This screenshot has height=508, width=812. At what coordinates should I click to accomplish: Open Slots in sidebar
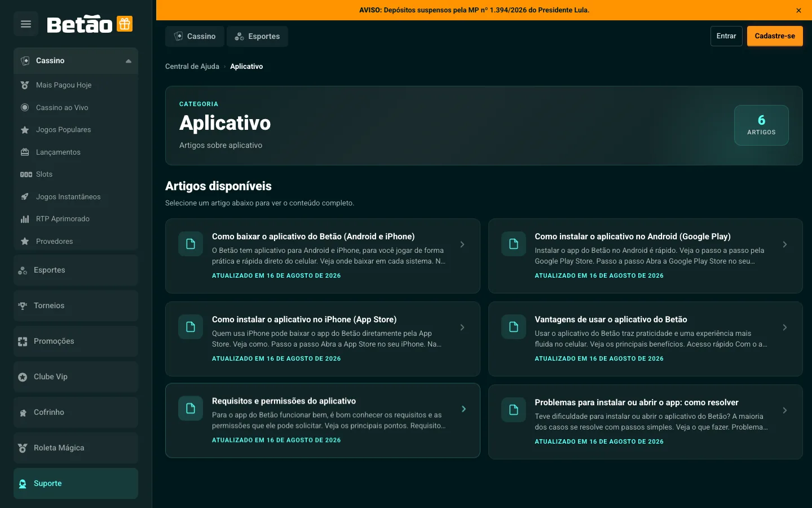[x=76, y=174]
